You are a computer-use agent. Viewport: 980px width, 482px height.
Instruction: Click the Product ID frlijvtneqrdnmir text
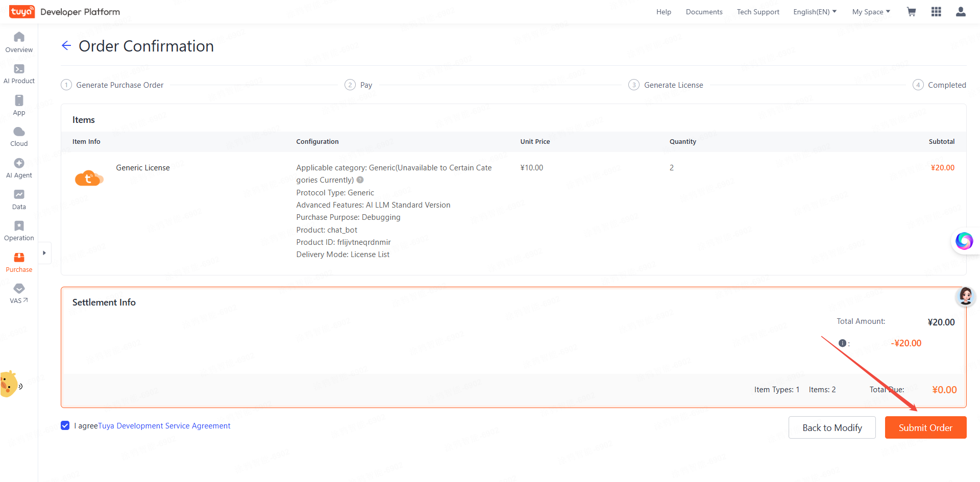click(344, 242)
